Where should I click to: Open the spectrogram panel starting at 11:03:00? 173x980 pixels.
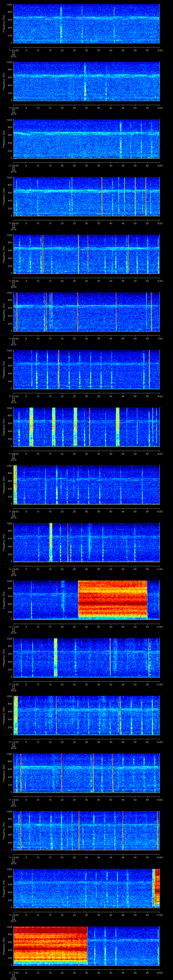pyautogui.click(x=87, y=139)
